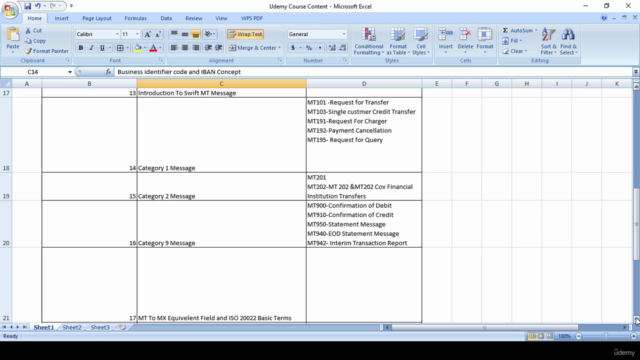640x360 pixels.
Task: Open the Page Layout tab
Action: 97,18
